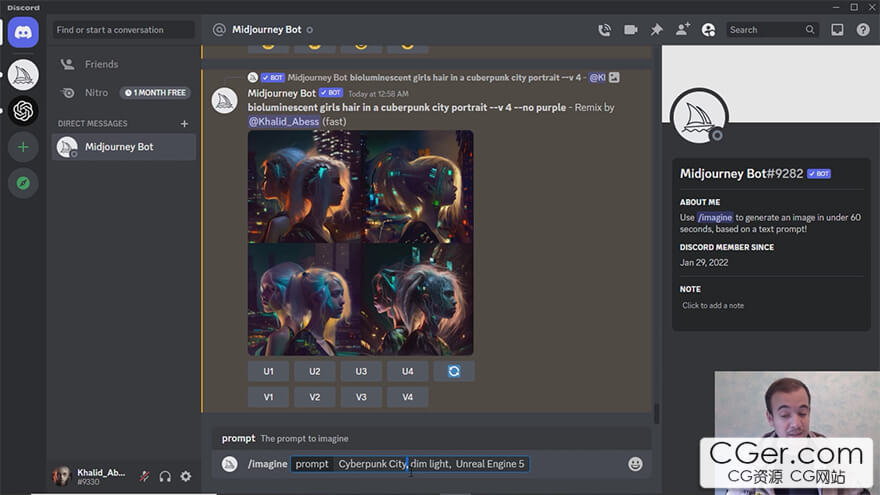Click the DIRECT MESSAGES header label

93,123
